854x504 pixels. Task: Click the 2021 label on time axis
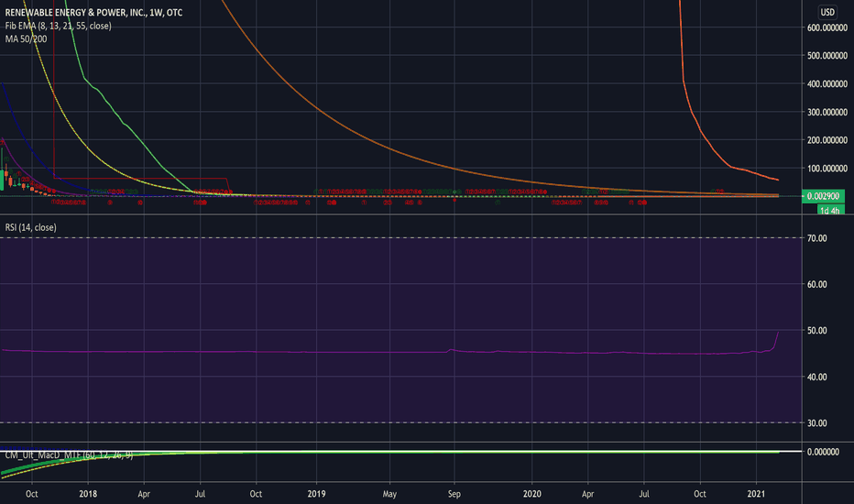pos(756,494)
